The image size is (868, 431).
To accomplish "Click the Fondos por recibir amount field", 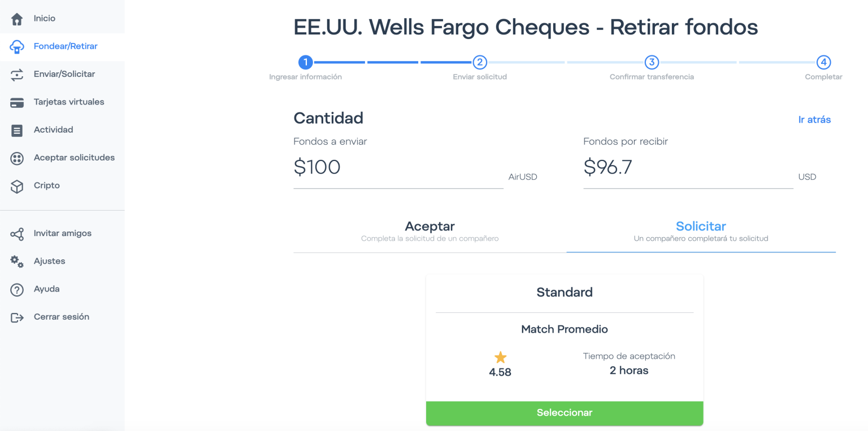I will click(688, 168).
